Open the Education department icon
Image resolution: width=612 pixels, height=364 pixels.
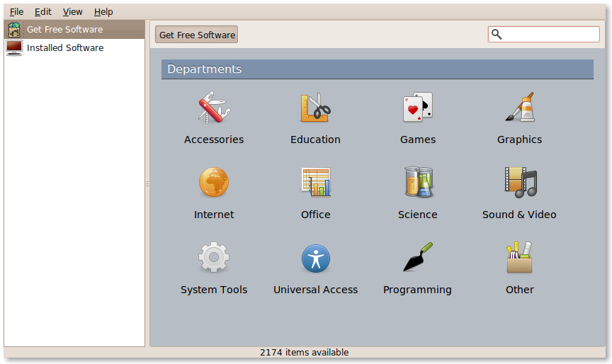click(315, 108)
